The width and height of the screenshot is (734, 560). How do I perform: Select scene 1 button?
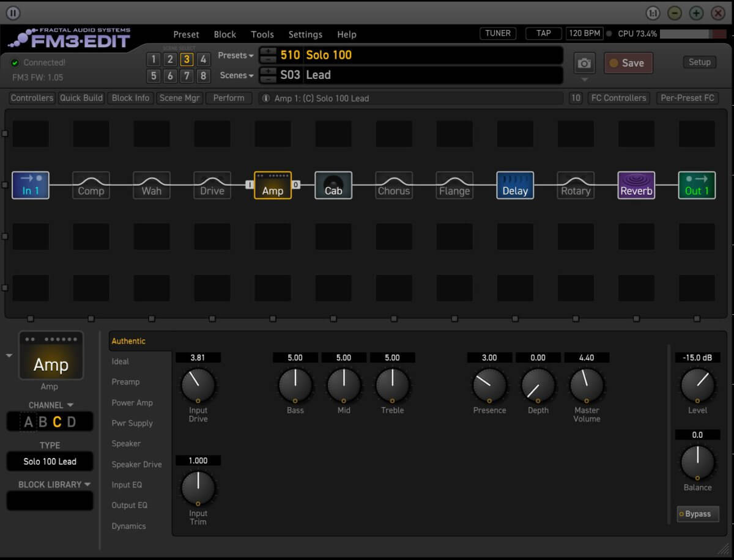154,59
